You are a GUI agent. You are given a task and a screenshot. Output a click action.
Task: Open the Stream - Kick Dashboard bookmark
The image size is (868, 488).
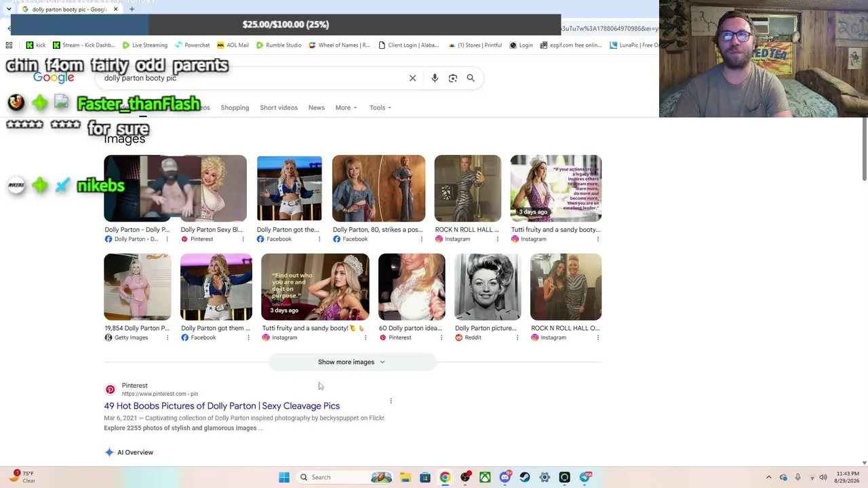click(x=84, y=45)
